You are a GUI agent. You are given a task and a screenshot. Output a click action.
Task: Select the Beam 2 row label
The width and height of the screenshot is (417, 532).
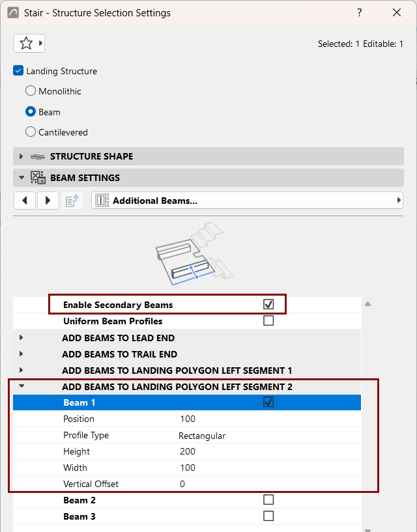pyautogui.click(x=79, y=501)
